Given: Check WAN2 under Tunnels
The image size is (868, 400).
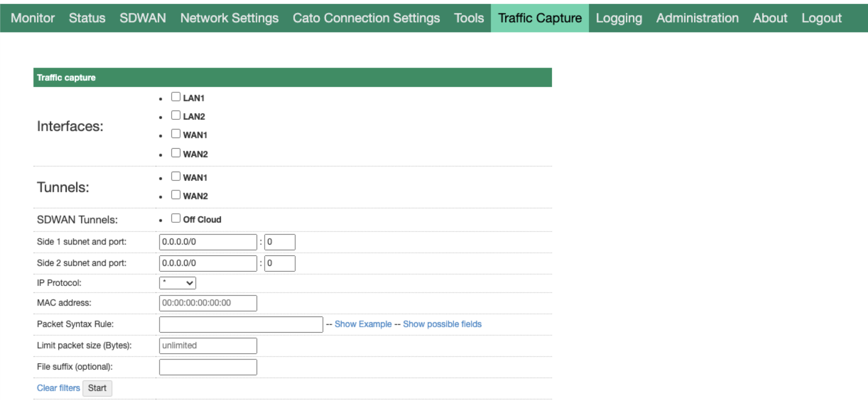Looking at the screenshot, I should pyautogui.click(x=176, y=194).
